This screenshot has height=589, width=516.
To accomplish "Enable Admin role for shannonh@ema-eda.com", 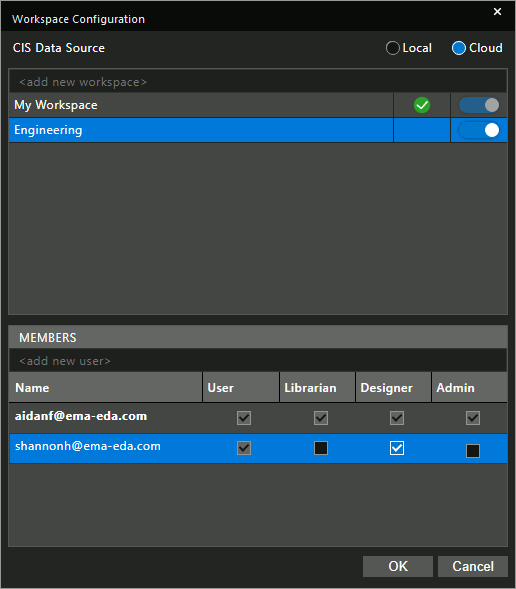I will tap(473, 451).
